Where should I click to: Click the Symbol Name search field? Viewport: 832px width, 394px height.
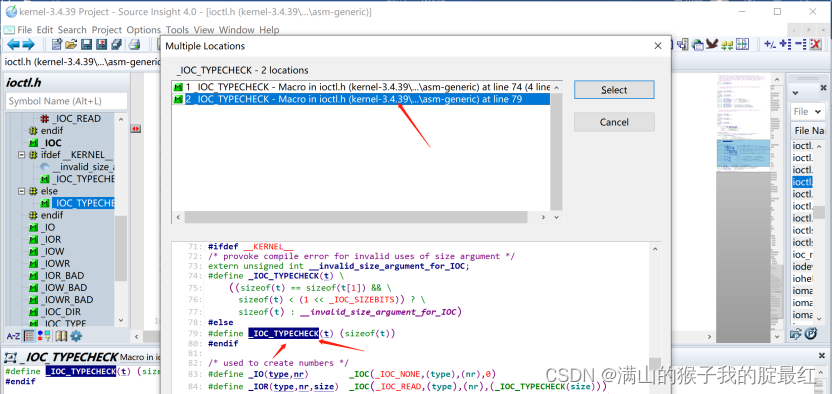[x=66, y=101]
